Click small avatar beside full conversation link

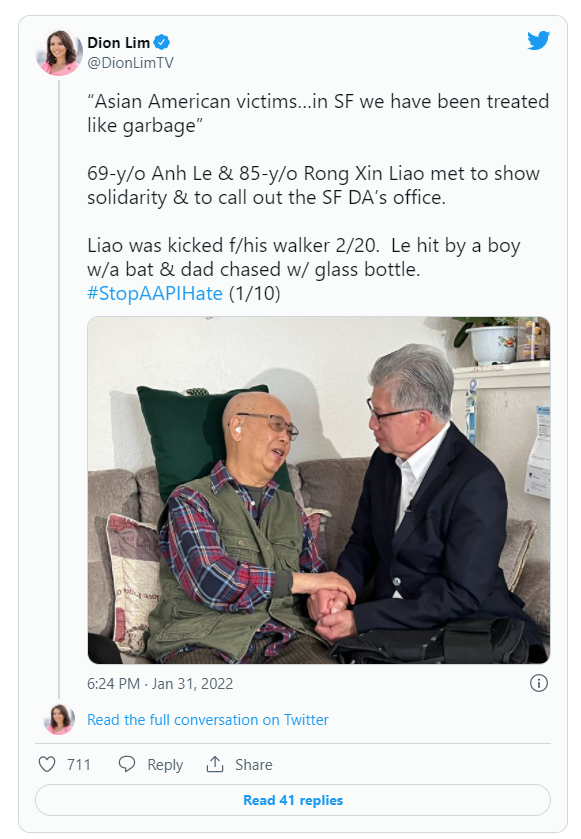(59, 720)
